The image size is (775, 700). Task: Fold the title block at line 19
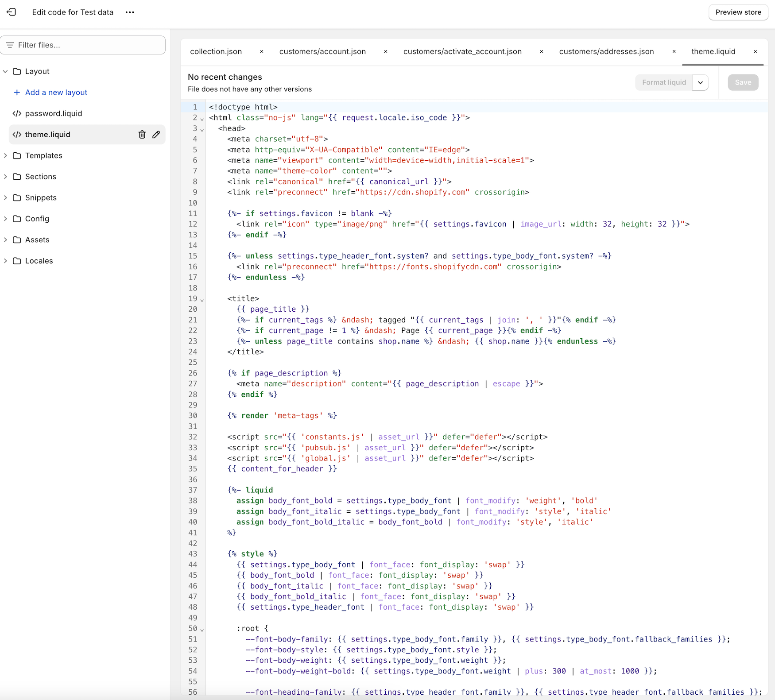202,300
